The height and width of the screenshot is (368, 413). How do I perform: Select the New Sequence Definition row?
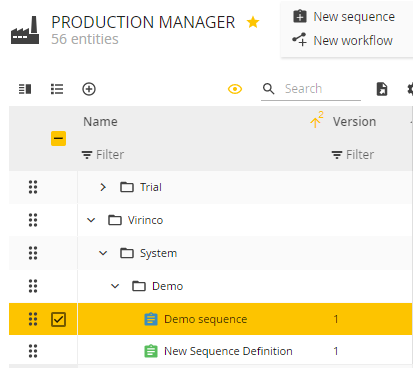click(x=211, y=351)
